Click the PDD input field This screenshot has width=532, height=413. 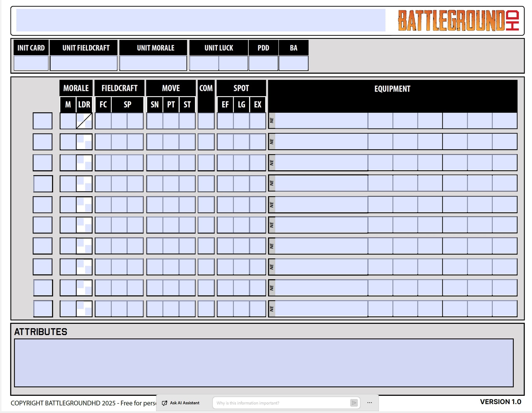click(263, 63)
